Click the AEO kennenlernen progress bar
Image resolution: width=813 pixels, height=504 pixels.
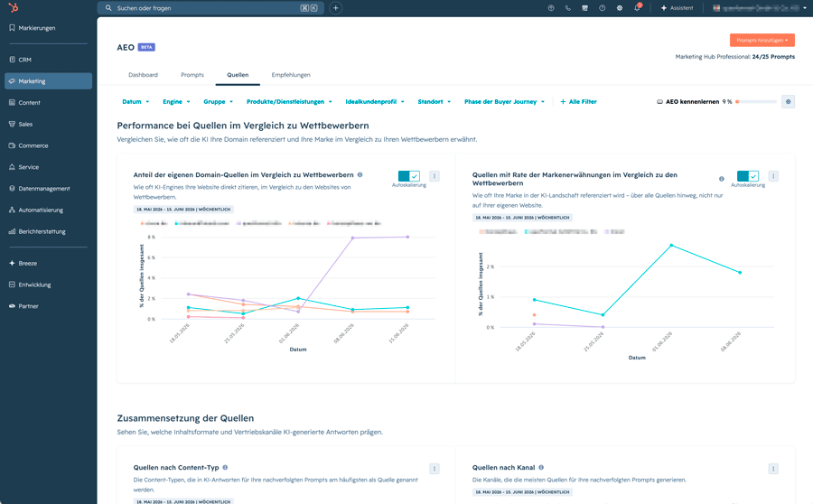[x=756, y=102]
